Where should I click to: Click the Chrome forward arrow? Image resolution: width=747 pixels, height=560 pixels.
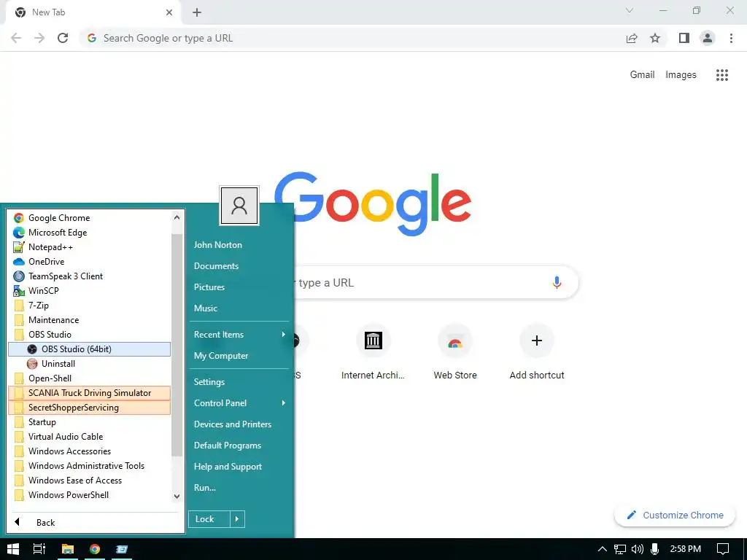(39, 38)
